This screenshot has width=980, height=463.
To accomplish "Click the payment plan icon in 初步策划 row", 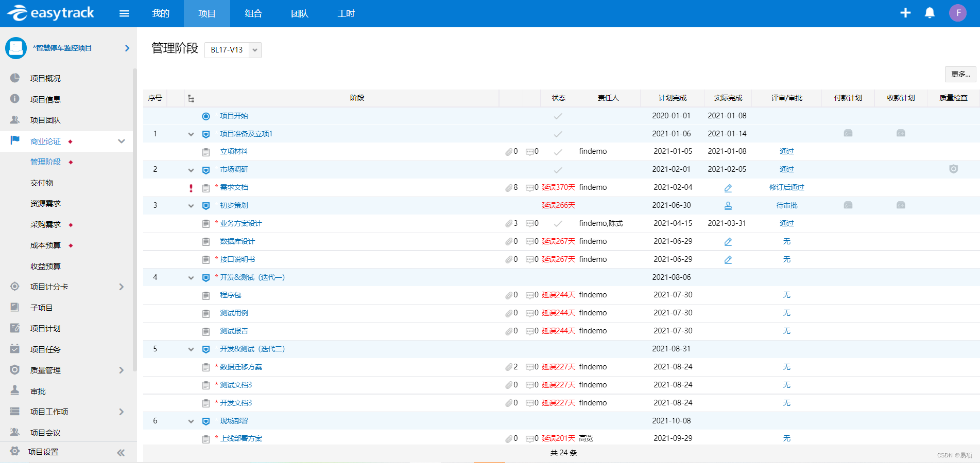I will (848, 205).
